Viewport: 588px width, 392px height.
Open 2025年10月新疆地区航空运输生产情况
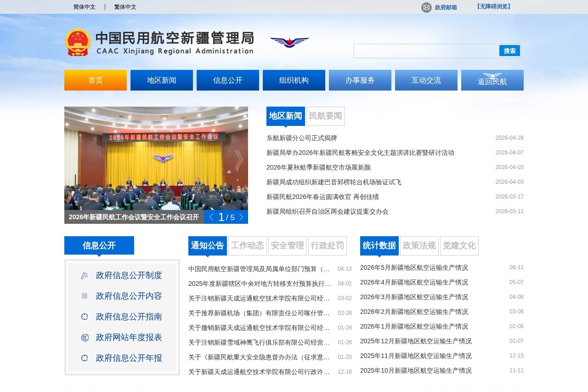pos(416,370)
